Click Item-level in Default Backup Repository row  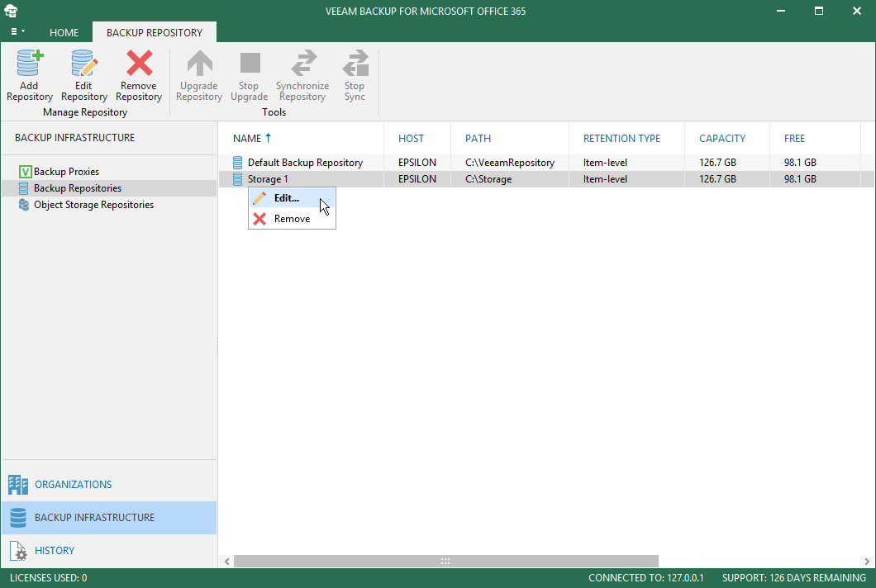605,163
